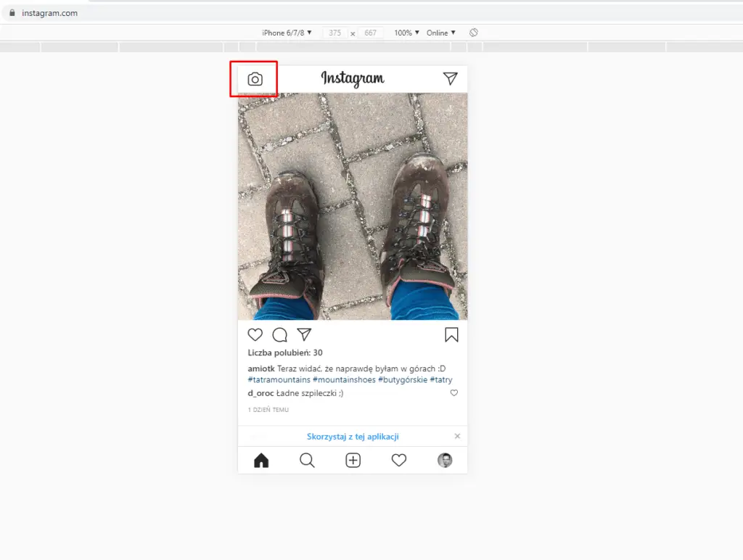Image resolution: width=743 pixels, height=560 pixels.
Task: Go to Home in bottom navigation
Action: (261, 461)
